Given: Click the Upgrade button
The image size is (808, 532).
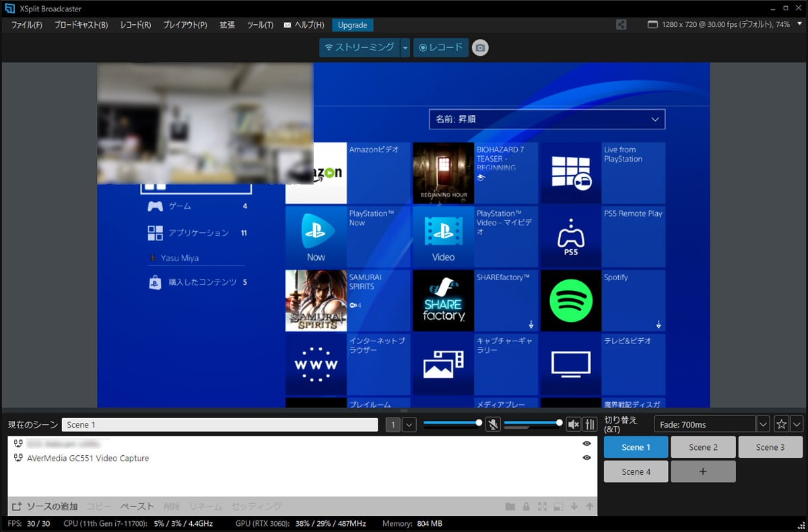Looking at the screenshot, I should pos(353,25).
